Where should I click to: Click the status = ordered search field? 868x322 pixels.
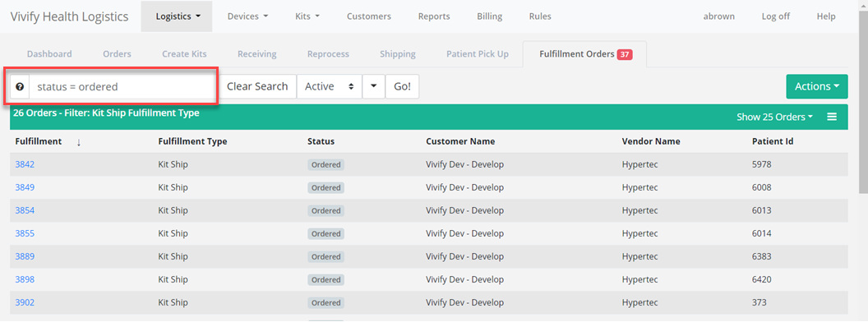(122, 87)
